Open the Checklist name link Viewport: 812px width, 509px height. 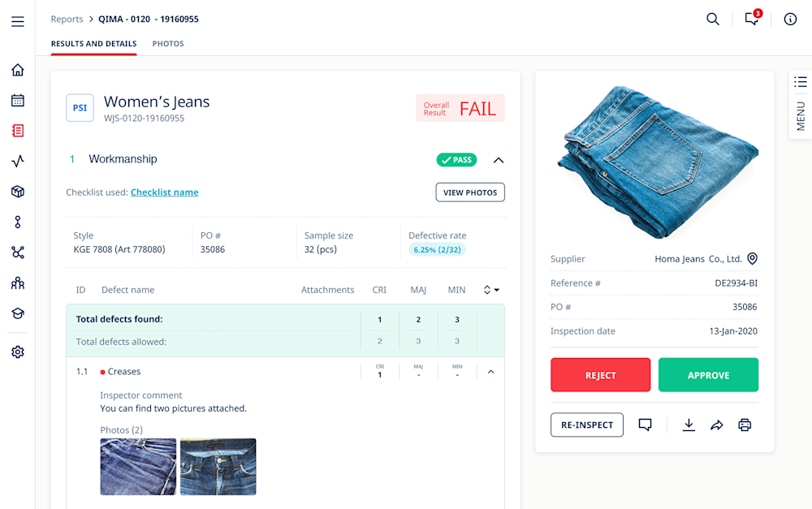[x=164, y=192]
